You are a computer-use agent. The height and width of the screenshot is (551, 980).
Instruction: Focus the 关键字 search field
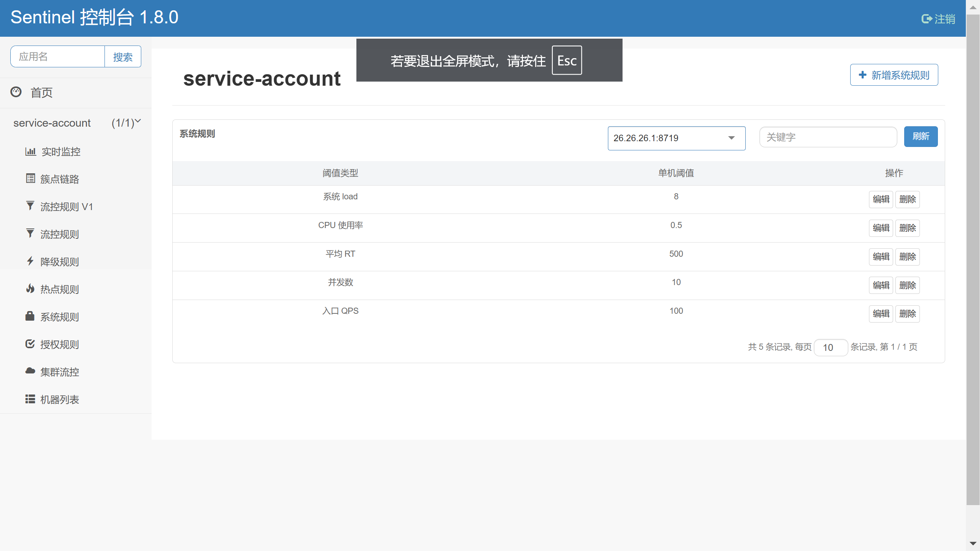point(828,137)
